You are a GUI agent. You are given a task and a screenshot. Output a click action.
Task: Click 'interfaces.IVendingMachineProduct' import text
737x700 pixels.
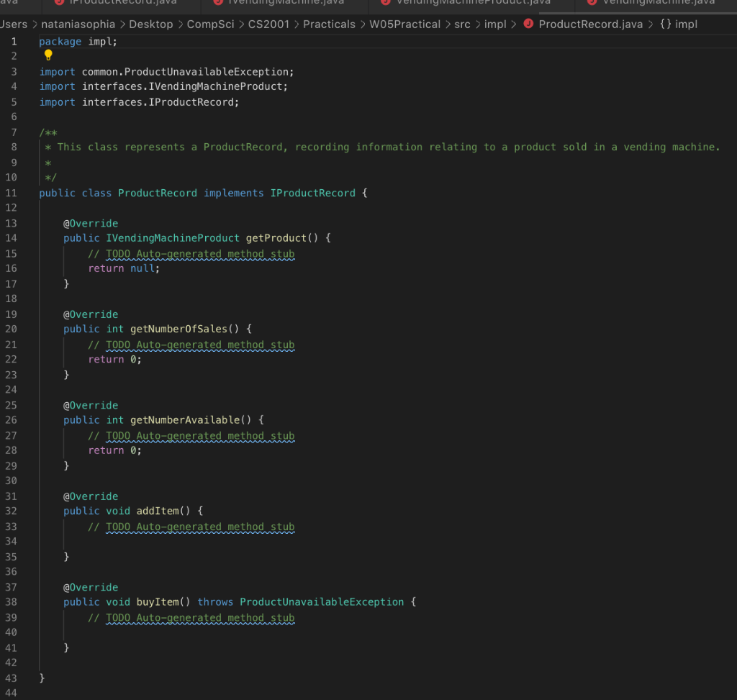(182, 86)
